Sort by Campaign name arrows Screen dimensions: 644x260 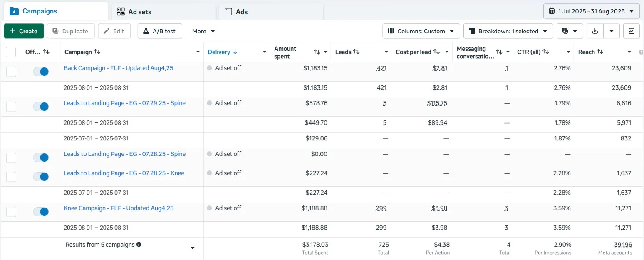coord(97,52)
